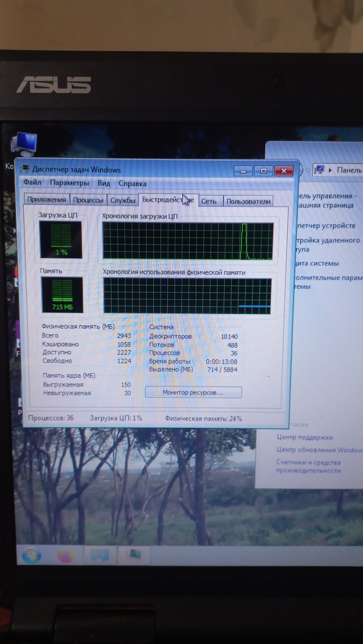The height and width of the screenshot is (644, 363).
Task: Expand the address bar arrow before Панель
Action: [331, 170]
